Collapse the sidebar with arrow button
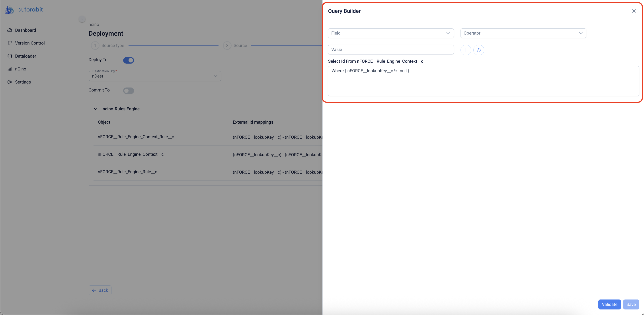This screenshot has width=644, height=315. 82,19
